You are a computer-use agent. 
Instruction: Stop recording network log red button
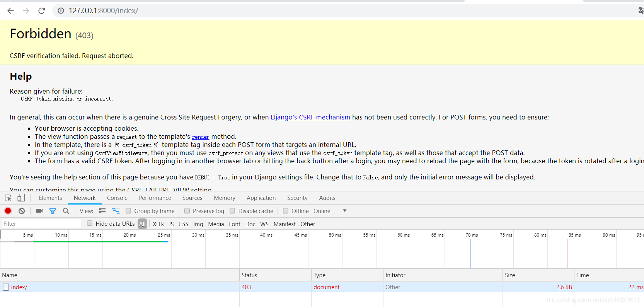[8, 211]
